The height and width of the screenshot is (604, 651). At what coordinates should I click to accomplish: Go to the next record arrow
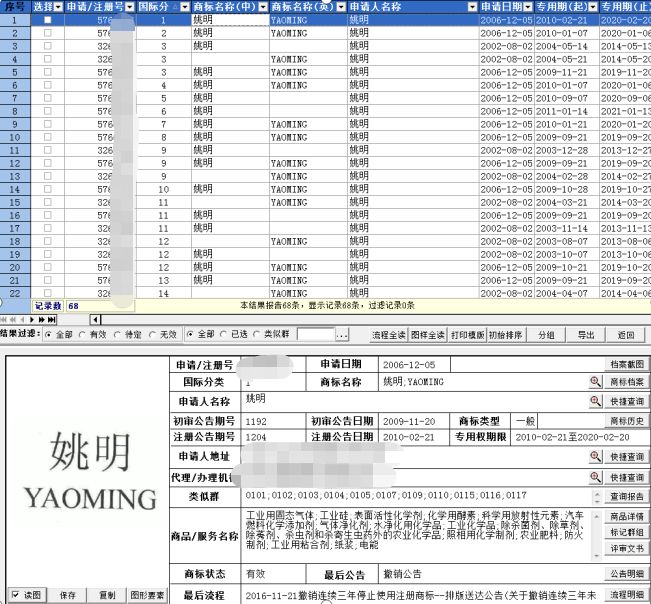click(x=32, y=320)
